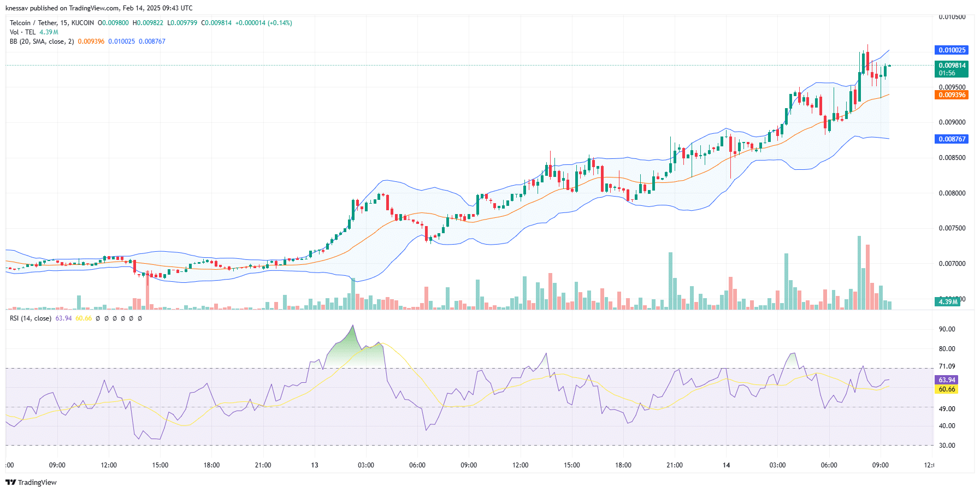Screen dimensions: 980x492
Task: Click the purple 63.94 RSI tag on the axis
Action: coord(946,380)
